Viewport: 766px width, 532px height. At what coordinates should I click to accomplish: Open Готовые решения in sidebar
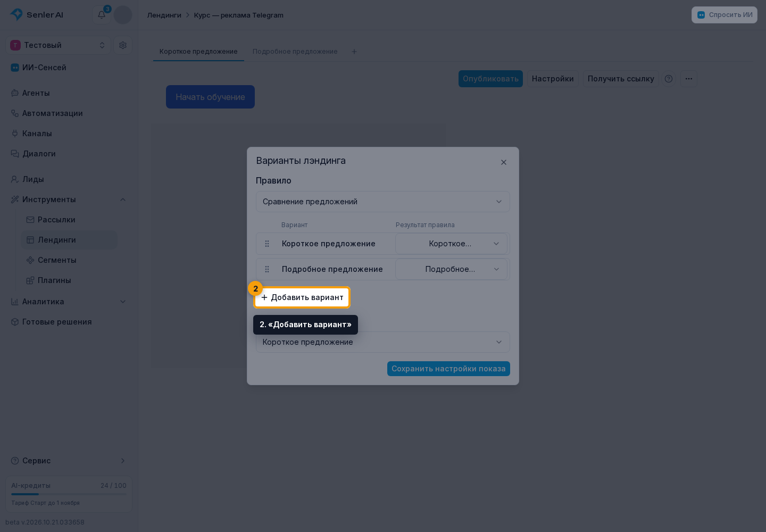pos(69,322)
